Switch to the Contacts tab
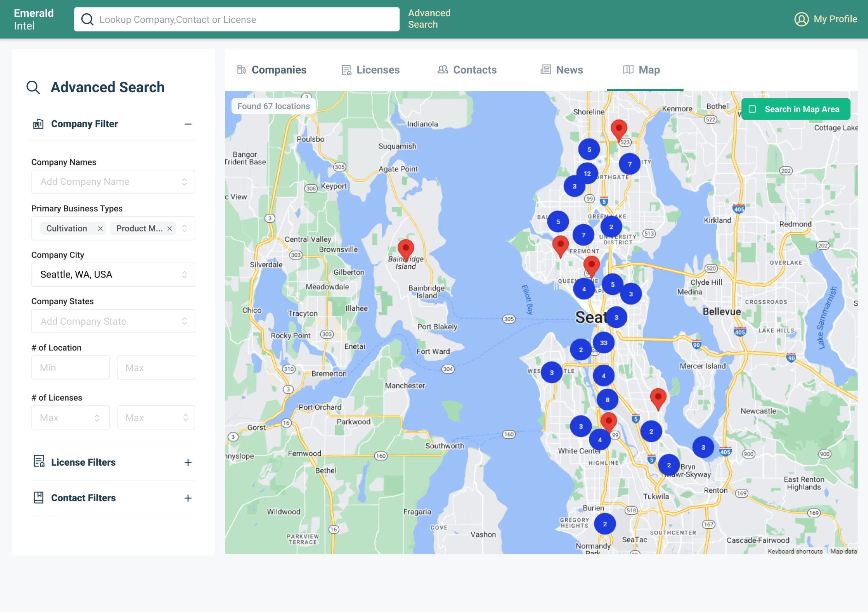Screen dimensions: 868x612 [467, 70]
